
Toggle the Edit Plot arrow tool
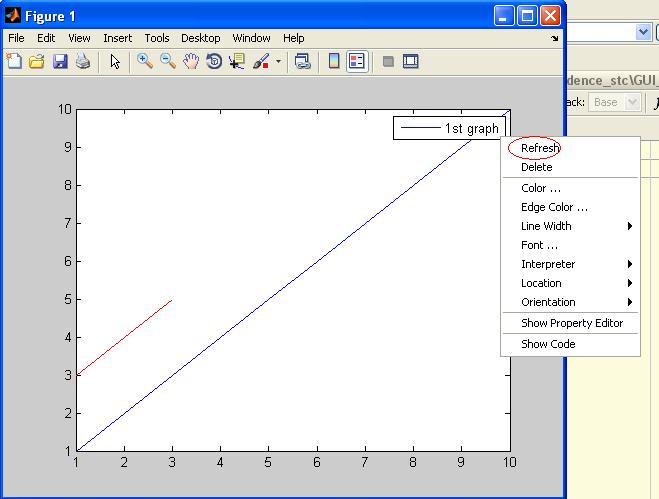pyautogui.click(x=115, y=61)
